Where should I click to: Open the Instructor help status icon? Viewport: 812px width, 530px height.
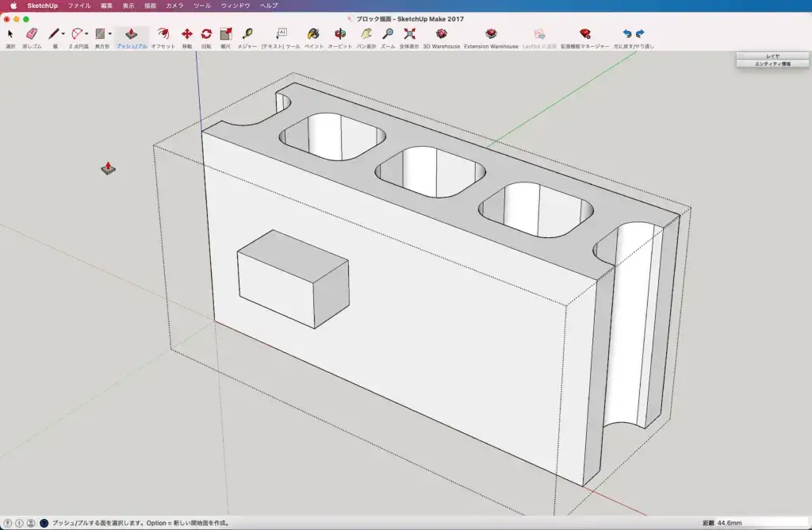click(44, 524)
